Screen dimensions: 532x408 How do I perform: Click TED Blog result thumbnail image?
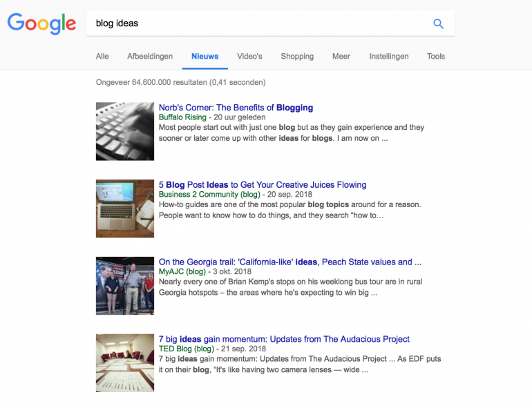(x=125, y=363)
